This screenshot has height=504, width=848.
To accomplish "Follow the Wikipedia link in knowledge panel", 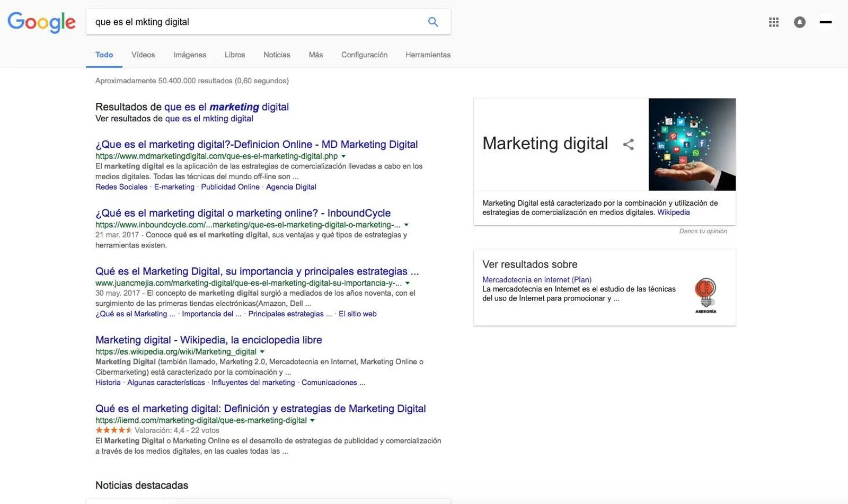I will point(674,213).
